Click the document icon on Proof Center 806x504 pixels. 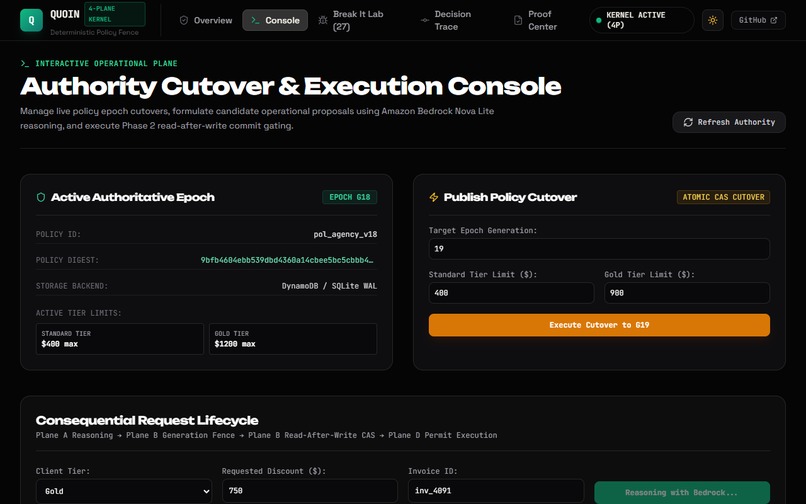518,20
